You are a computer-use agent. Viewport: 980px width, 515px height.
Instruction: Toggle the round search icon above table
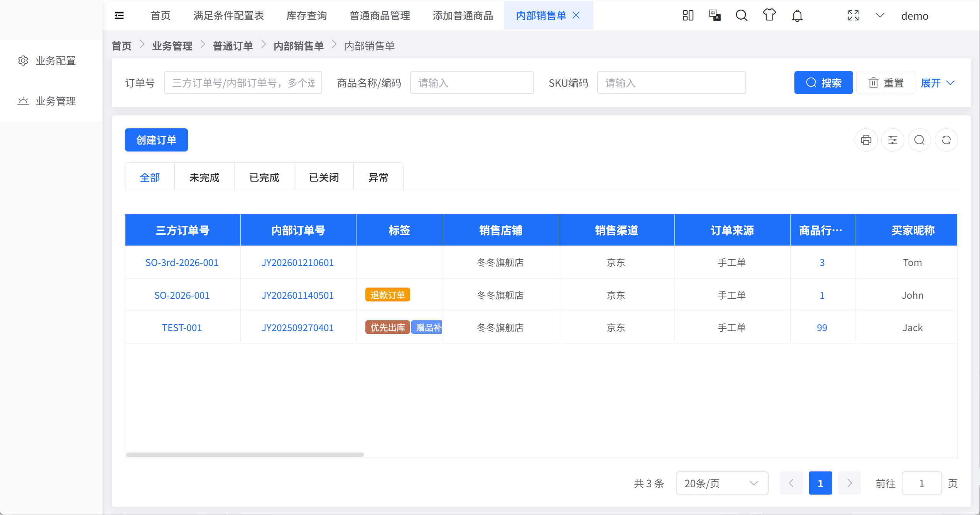pos(919,140)
